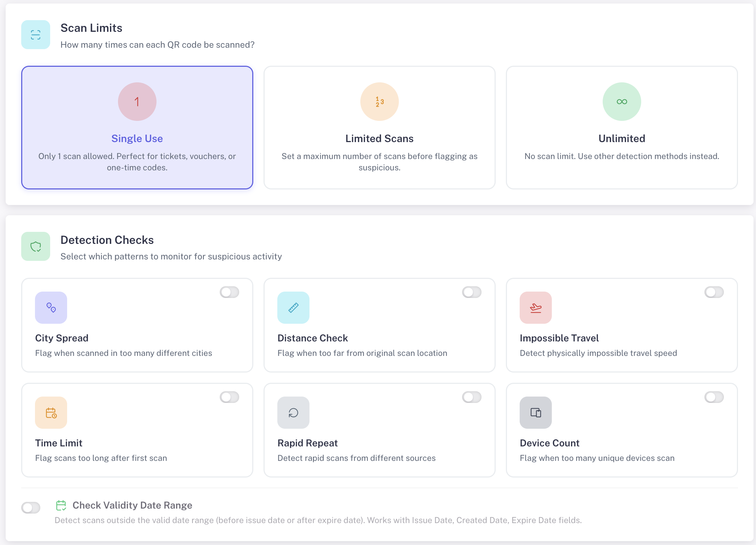Enable the City Spread toggle
The height and width of the screenshot is (545, 756).
(x=230, y=292)
